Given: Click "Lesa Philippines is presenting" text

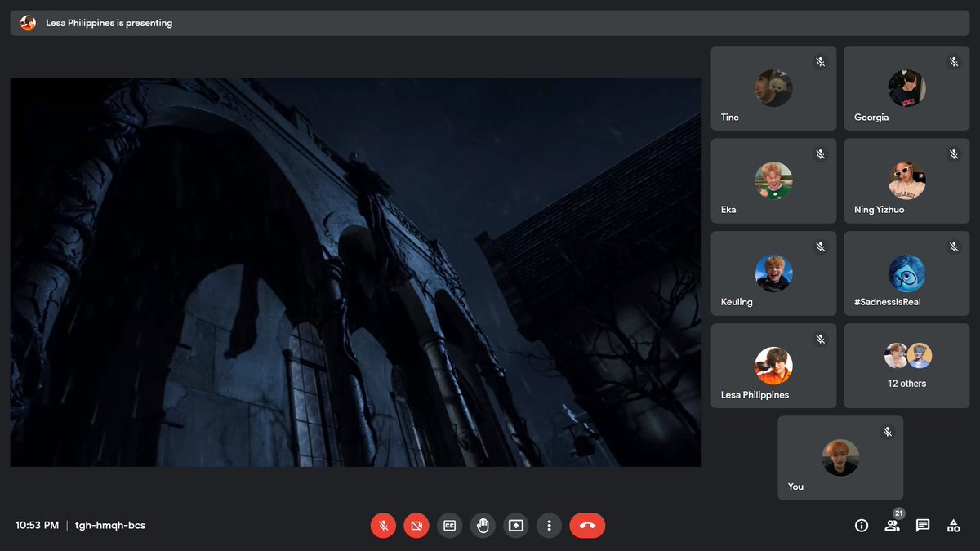Looking at the screenshot, I should (109, 23).
